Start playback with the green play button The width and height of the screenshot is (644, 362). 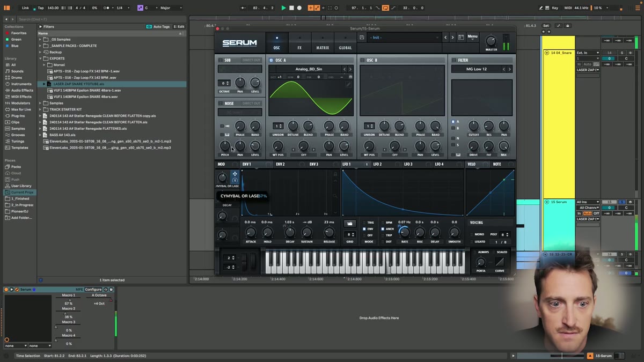(x=283, y=8)
